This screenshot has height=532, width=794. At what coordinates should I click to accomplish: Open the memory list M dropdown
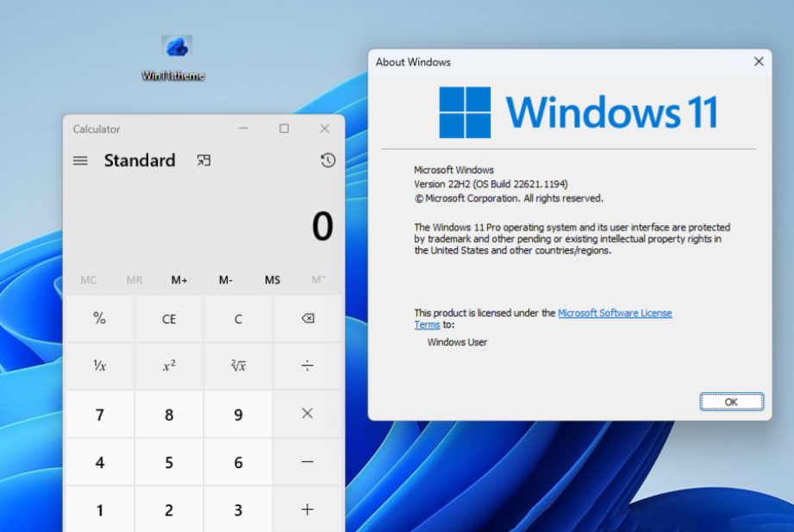(x=318, y=279)
